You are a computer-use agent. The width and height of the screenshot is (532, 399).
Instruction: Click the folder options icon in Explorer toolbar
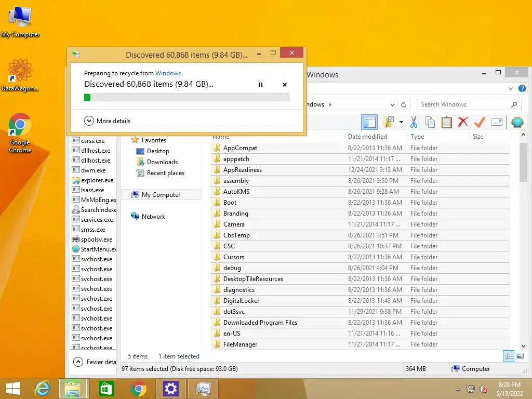(389, 122)
